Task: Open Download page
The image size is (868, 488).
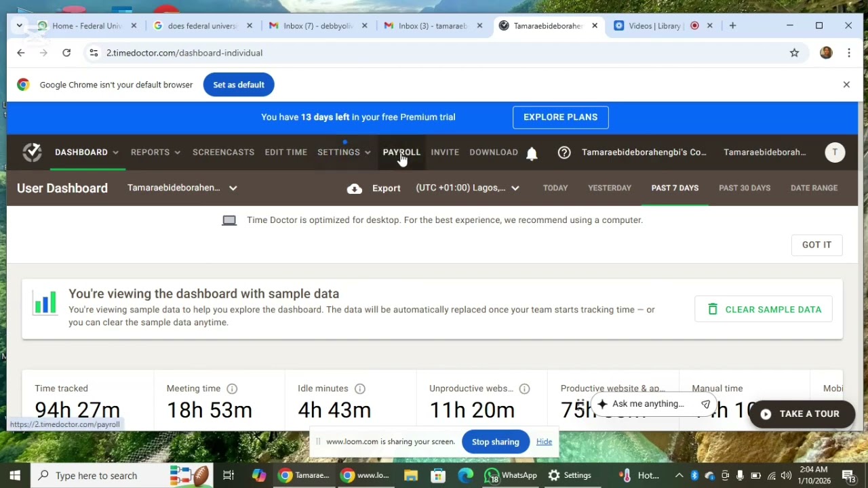Action: (x=494, y=152)
